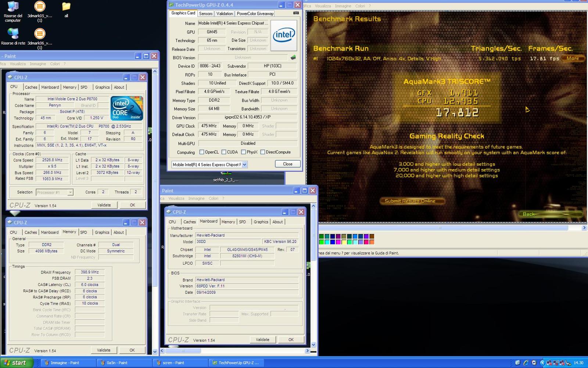588x368 pixels.
Task: Click Validate in CPU-Z mainboard window
Action: click(x=262, y=340)
